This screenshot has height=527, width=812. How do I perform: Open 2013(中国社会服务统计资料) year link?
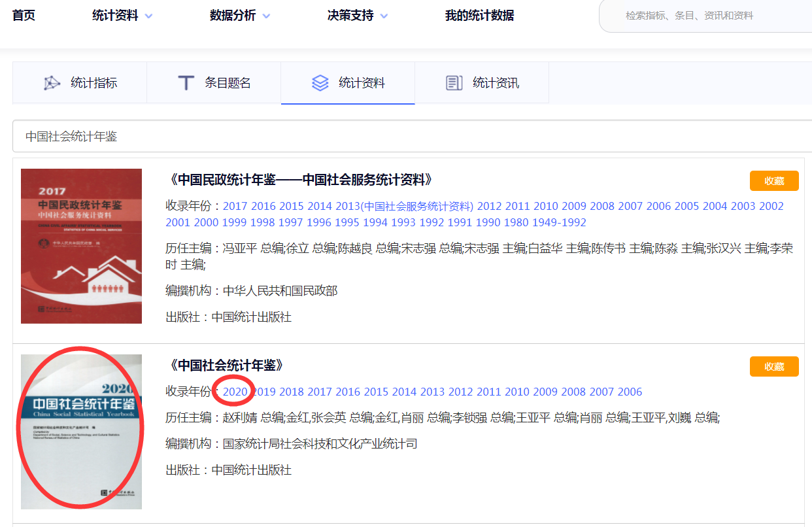tap(405, 206)
